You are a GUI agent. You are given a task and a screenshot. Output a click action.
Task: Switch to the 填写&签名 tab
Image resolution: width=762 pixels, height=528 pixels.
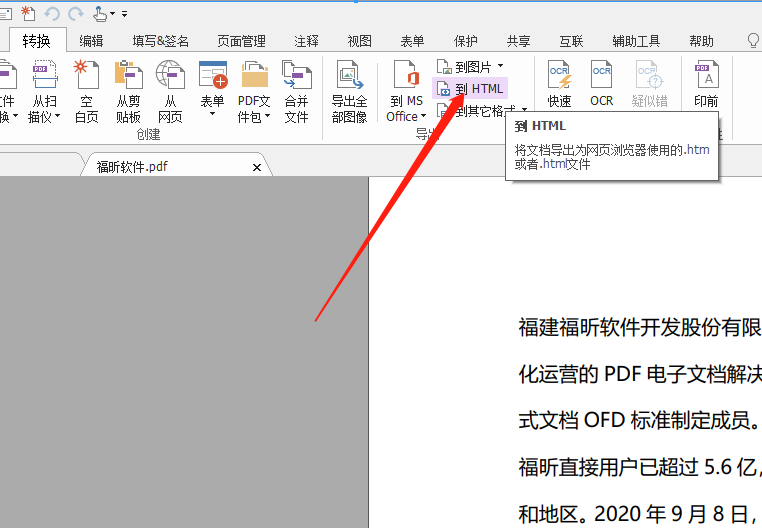tap(160, 41)
